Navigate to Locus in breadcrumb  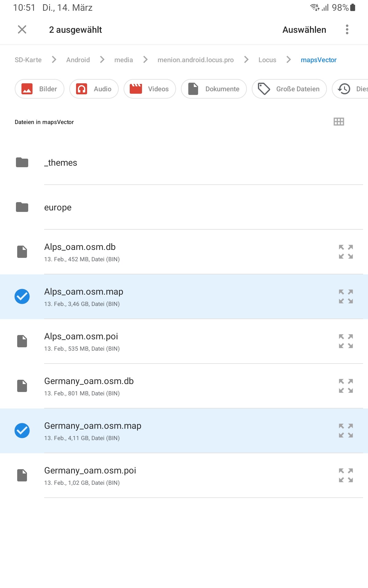pos(267,60)
